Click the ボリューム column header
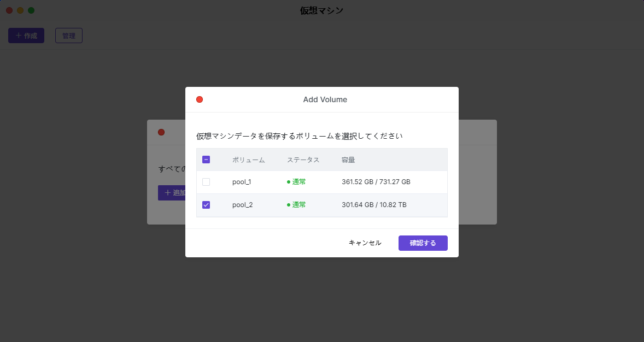 248,160
